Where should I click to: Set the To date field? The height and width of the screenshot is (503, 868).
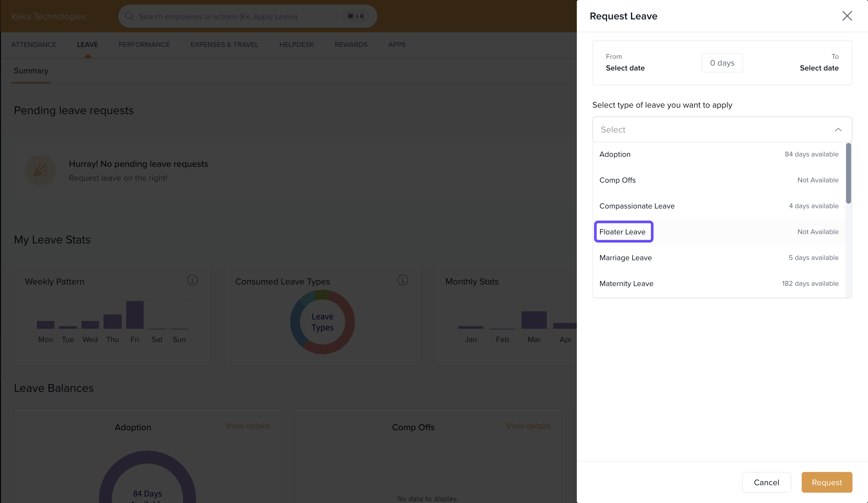819,68
